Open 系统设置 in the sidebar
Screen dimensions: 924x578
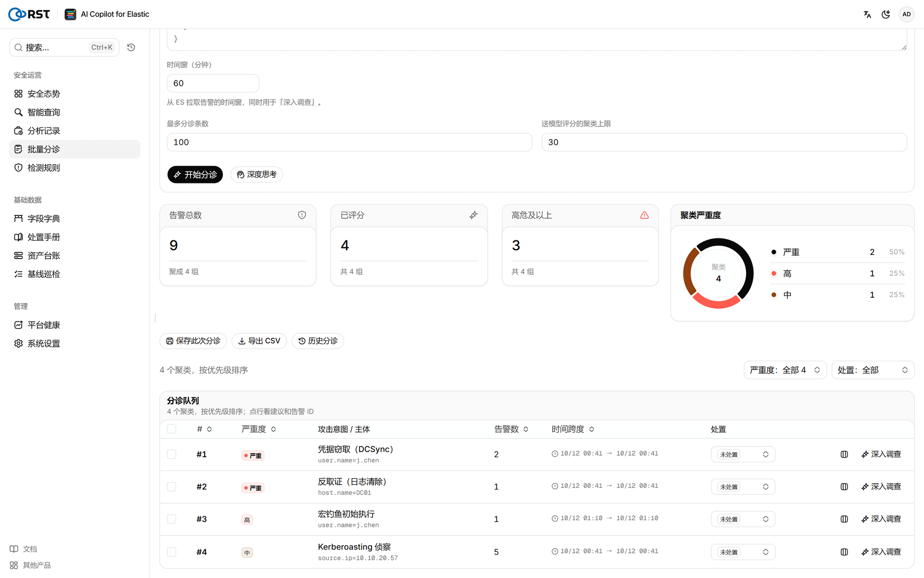[x=75, y=343]
